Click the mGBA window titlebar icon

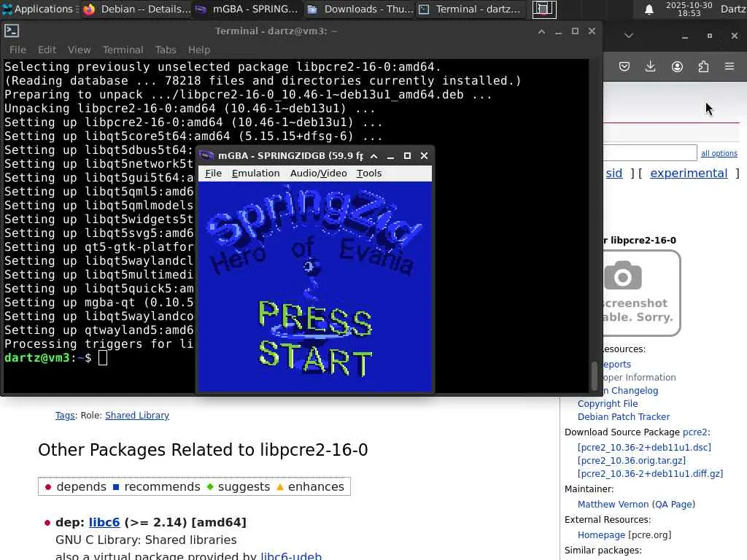(206, 156)
